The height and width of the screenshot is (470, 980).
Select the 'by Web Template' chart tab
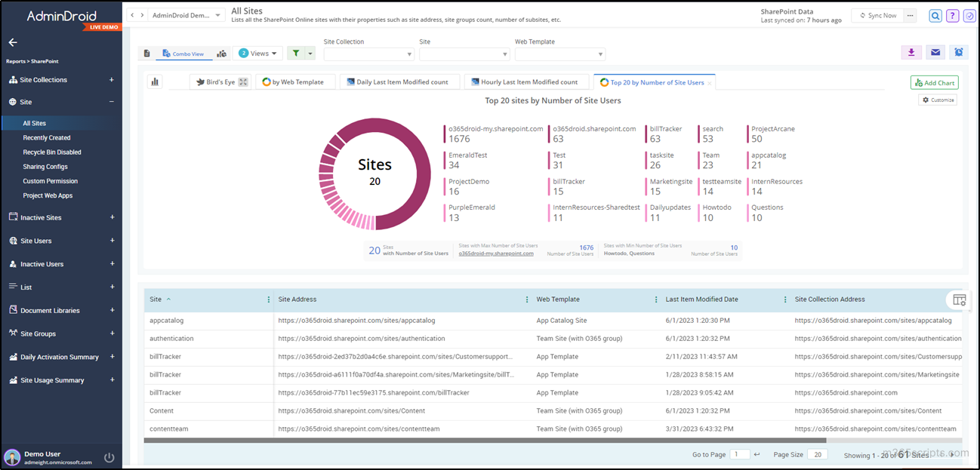pos(295,81)
